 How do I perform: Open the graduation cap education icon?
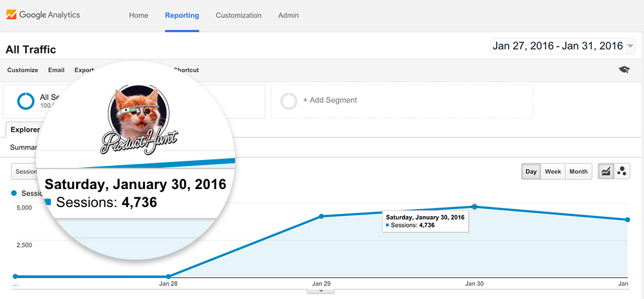[624, 69]
